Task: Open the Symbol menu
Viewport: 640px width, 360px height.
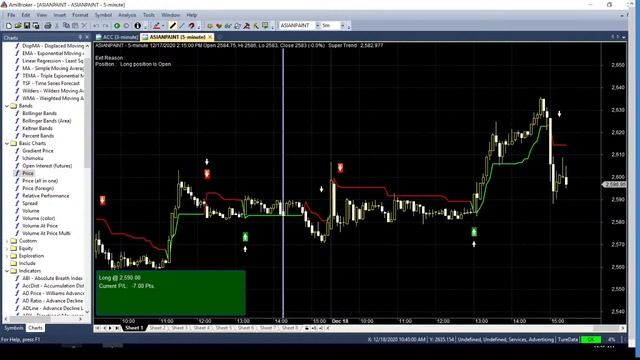Action: coord(103,15)
